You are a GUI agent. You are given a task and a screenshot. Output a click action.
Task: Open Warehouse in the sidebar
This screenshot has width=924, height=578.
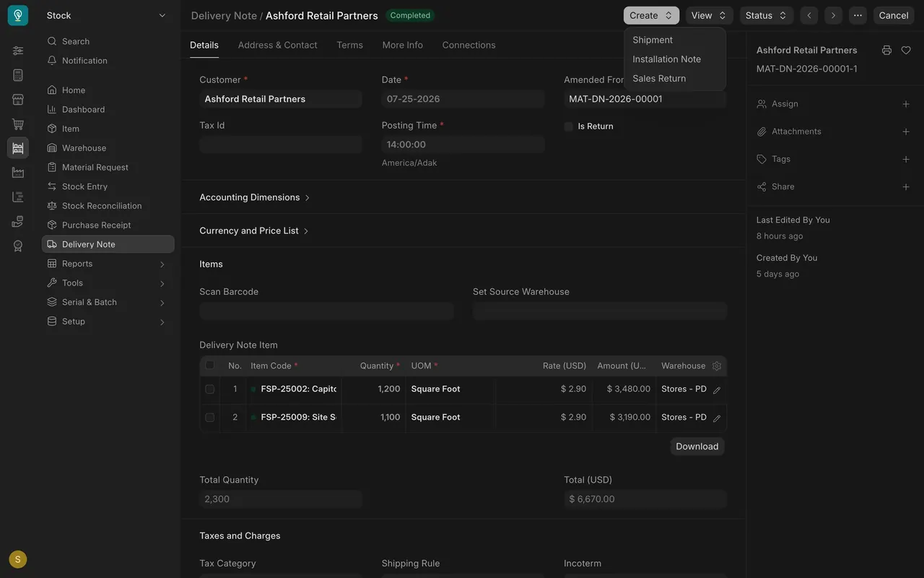108,148
